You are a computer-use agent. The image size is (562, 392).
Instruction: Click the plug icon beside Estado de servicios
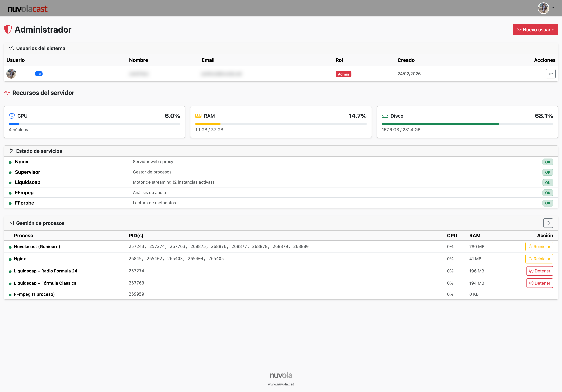pos(11,151)
